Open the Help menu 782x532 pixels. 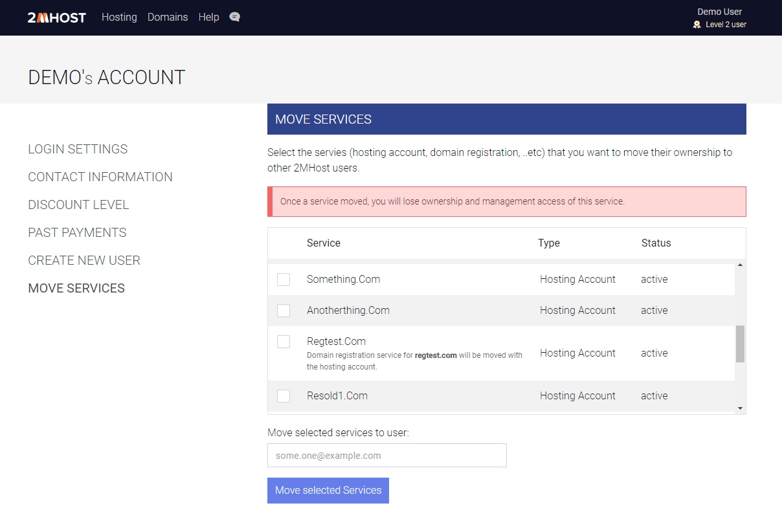[208, 17]
